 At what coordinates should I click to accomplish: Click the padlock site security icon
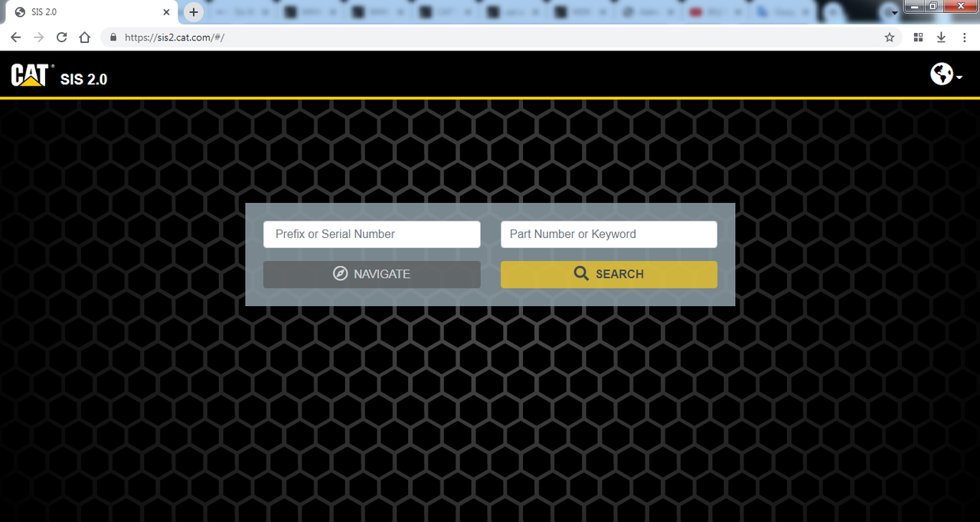click(113, 38)
